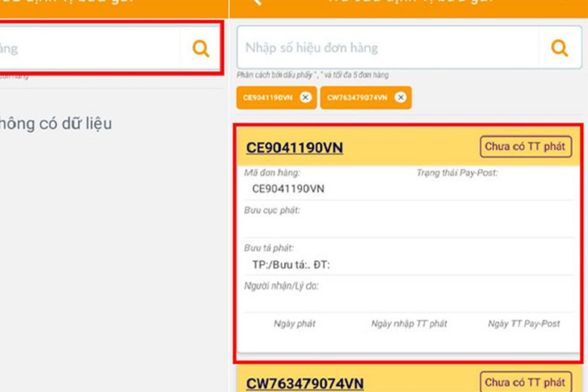
Task: Tap the back arrow in the right header
Action: tap(256, 2)
